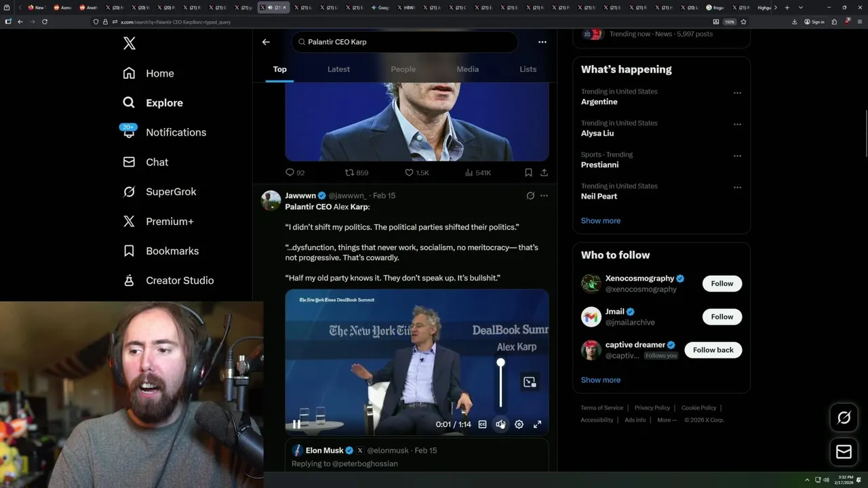The image size is (868, 488).
Task: Enable picture-in-picture on video
Action: click(x=530, y=382)
